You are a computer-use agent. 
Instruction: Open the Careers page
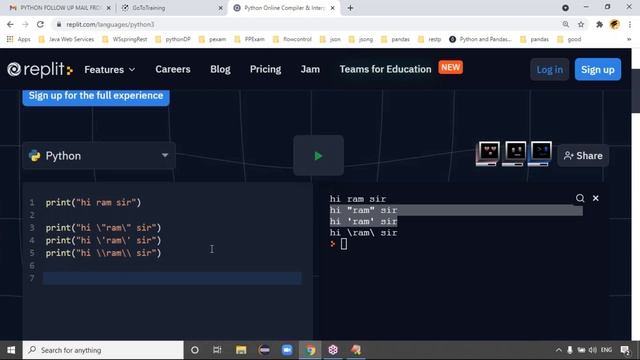click(x=173, y=69)
